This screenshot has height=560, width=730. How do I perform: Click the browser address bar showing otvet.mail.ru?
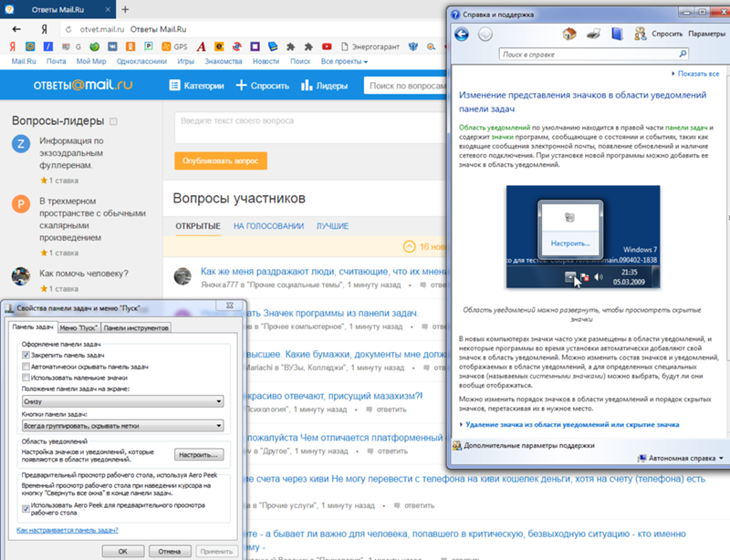tap(252, 29)
